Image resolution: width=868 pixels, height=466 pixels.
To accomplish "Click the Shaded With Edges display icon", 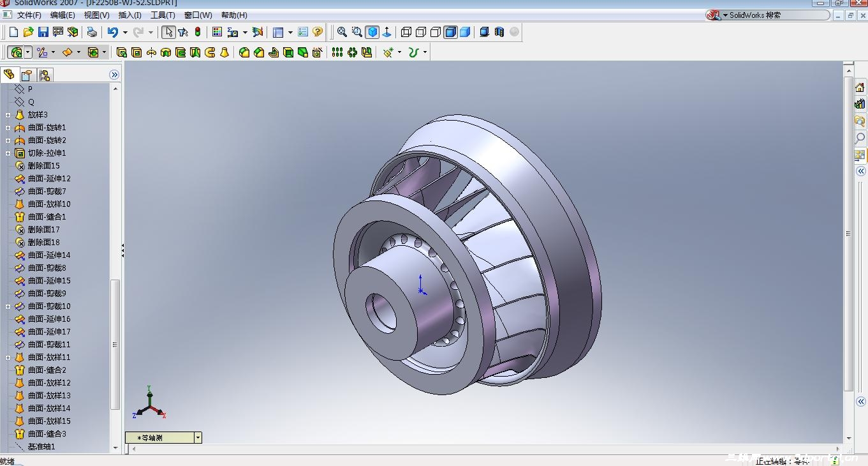I will pos(450,32).
